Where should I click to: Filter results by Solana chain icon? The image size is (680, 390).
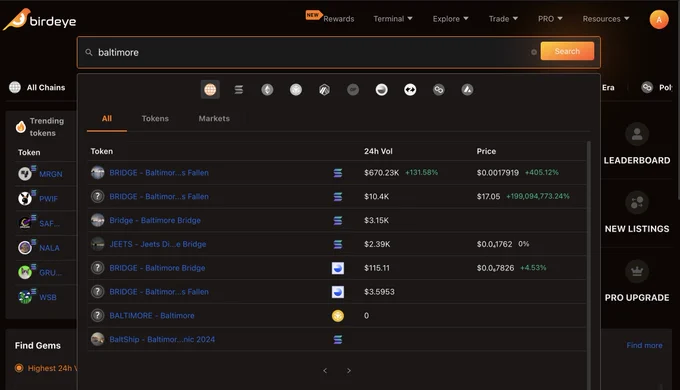pyautogui.click(x=239, y=89)
